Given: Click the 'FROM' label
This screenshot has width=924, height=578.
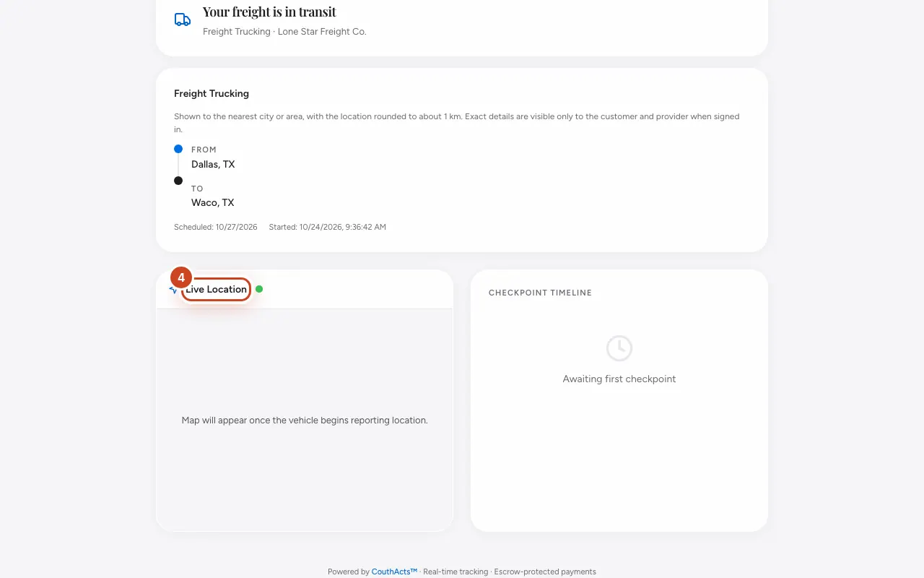Looking at the screenshot, I should pyautogui.click(x=204, y=150).
